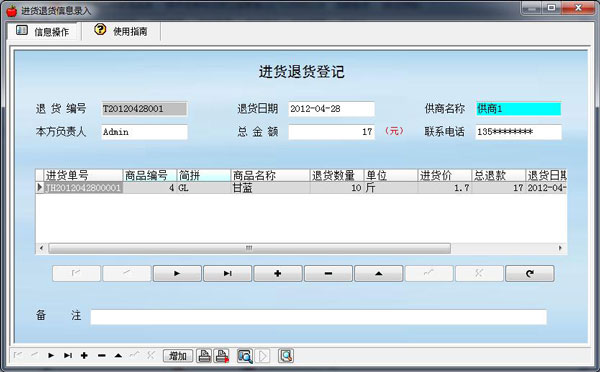Click the large greyed previous-record button

point(127,273)
